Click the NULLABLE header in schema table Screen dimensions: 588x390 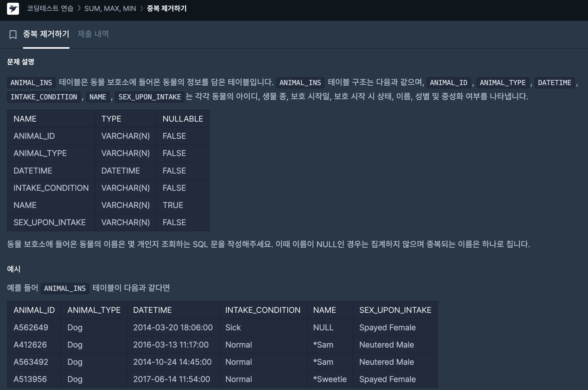[x=183, y=119]
